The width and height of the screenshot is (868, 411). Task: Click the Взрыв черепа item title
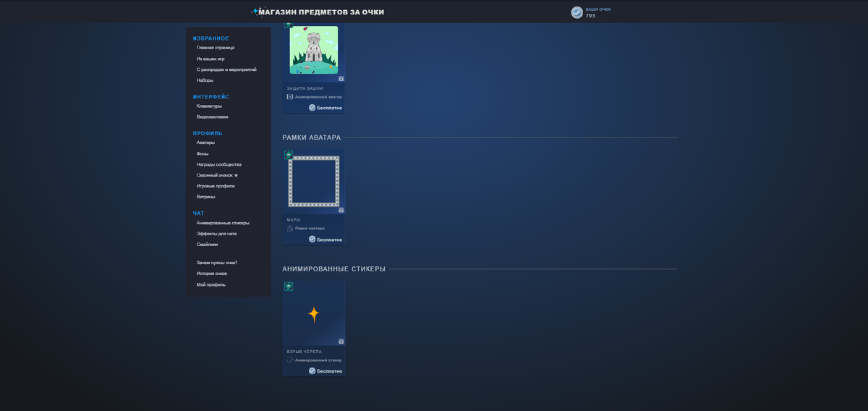pos(305,352)
